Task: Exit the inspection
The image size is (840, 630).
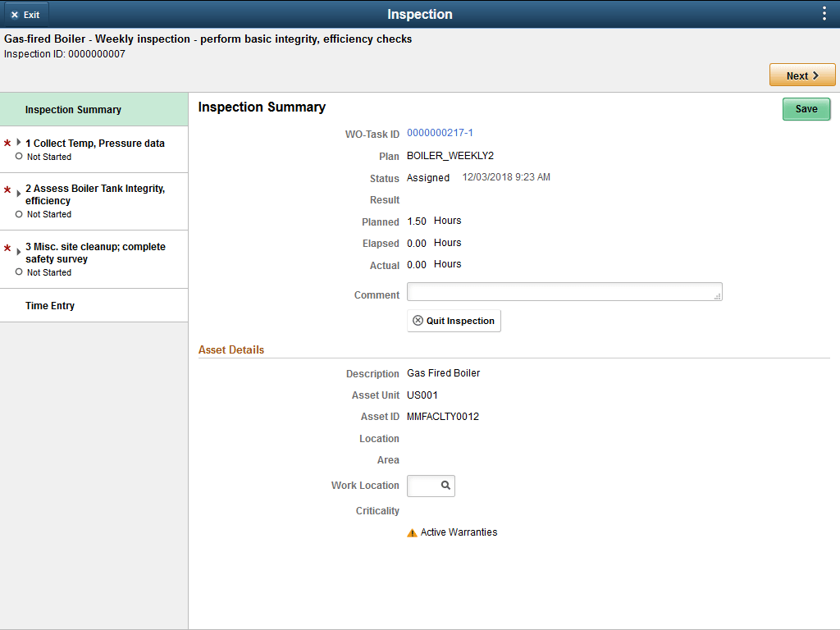Action: (x=25, y=15)
